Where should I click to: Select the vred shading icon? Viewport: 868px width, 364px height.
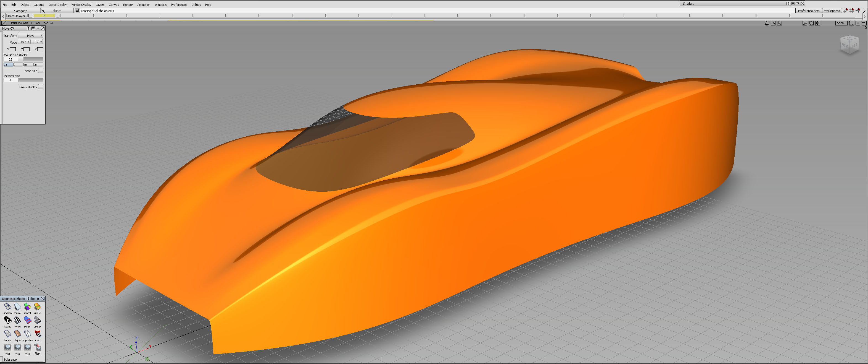[37, 334]
